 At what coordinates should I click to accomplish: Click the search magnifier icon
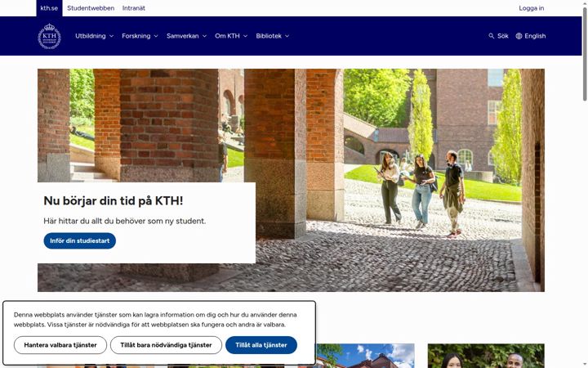point(492,36)
